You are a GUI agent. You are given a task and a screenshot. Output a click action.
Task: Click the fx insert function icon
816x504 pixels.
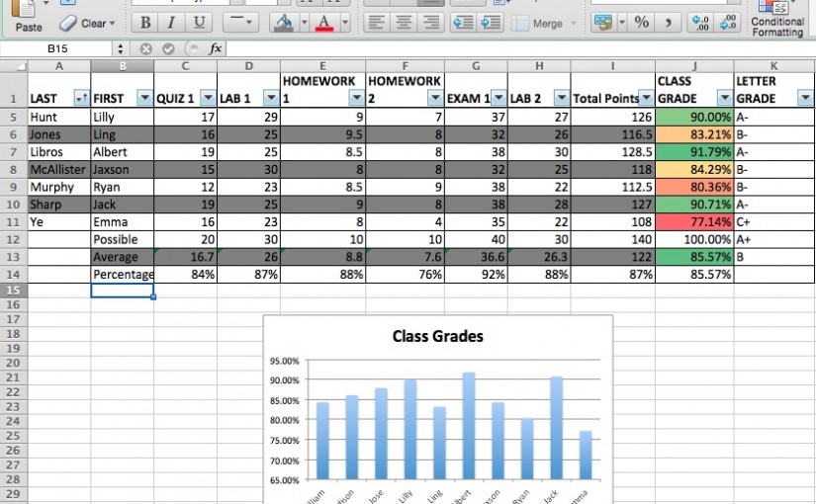click(216, 47)
